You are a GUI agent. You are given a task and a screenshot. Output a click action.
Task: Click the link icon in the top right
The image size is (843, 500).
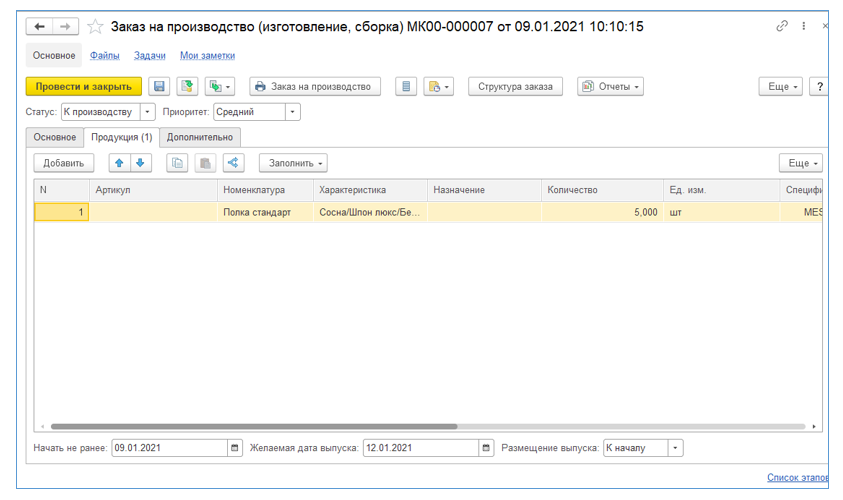point(781,27)
